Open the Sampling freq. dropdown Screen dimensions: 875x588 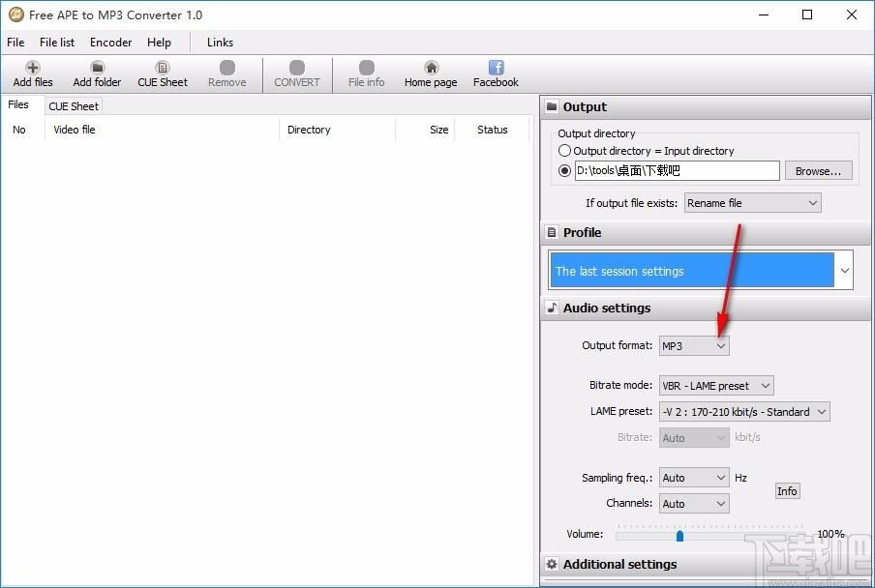coord(694,477)
